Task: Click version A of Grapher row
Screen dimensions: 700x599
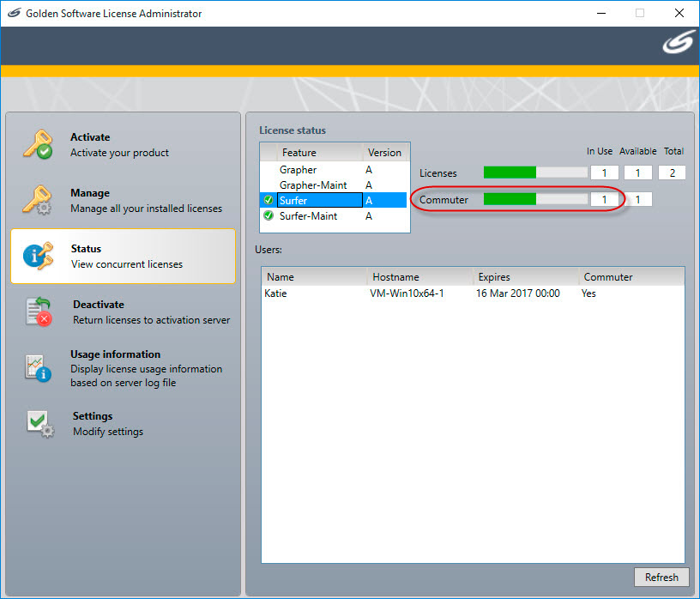Action: coord(369,170)
